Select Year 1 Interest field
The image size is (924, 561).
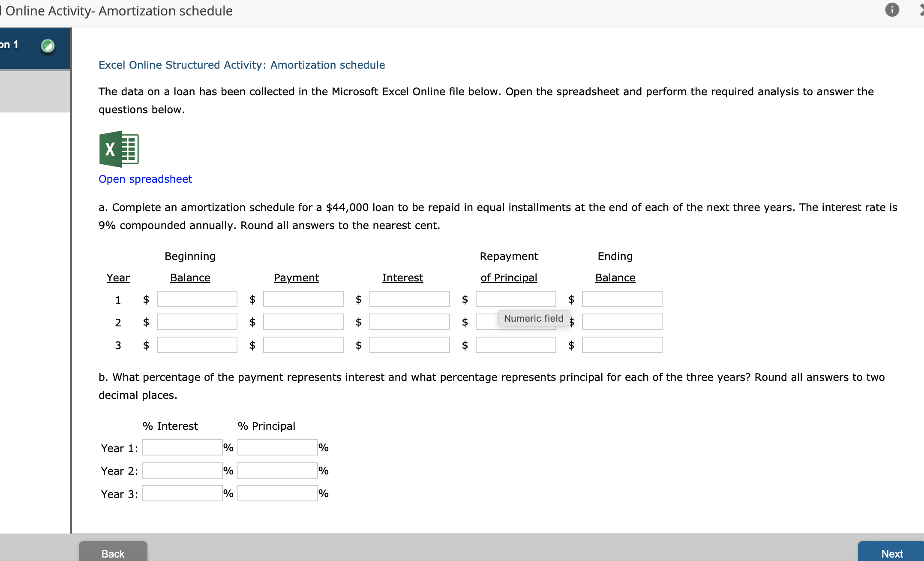(x=410, y=299)
